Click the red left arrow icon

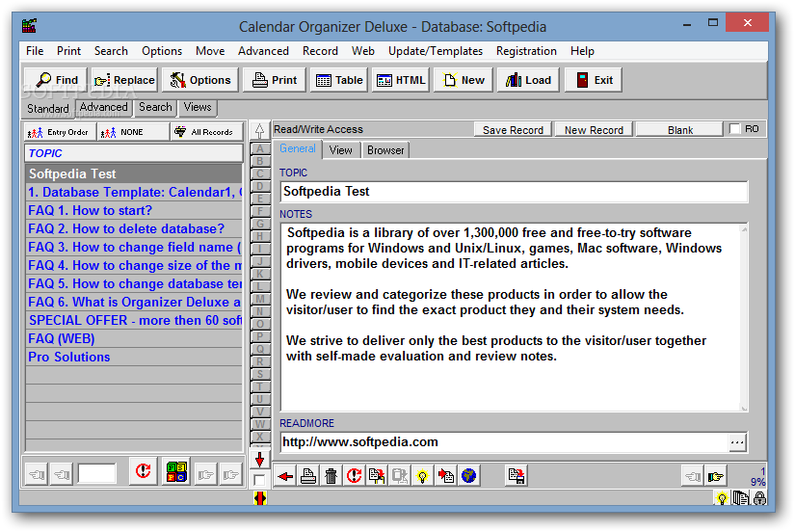(x=285, y=476)
